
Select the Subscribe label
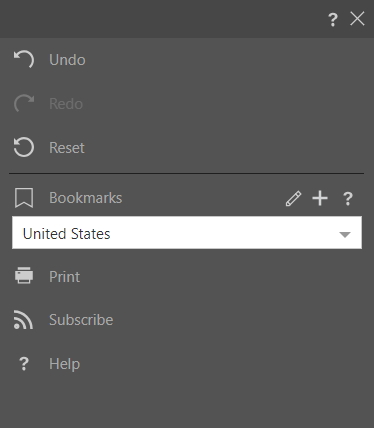point(81,320)
